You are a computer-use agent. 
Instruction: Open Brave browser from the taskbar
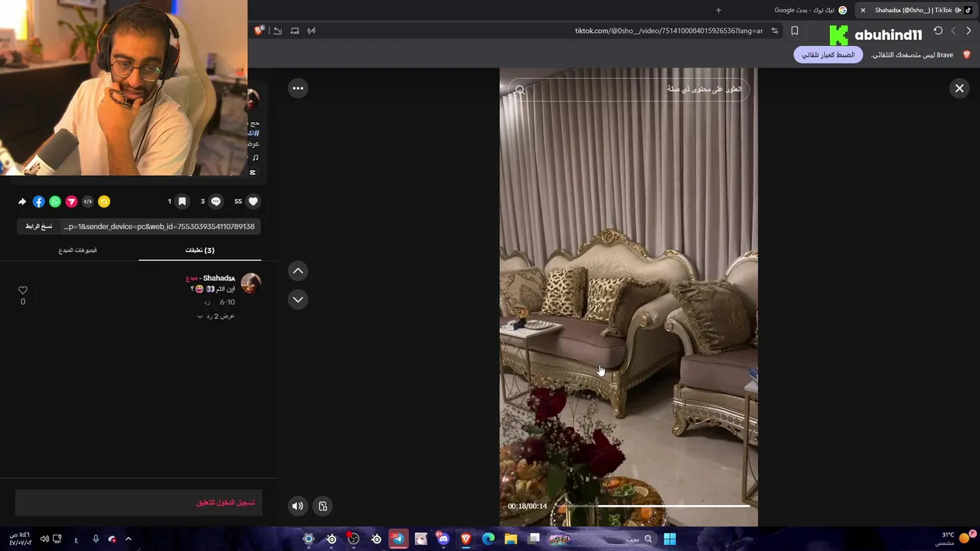pos(465,539)
